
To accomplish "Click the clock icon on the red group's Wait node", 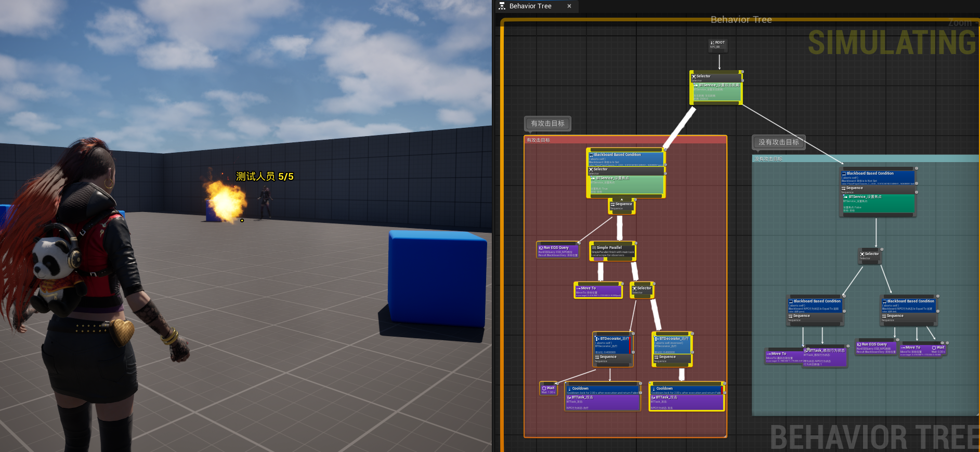I will (544, 388).
